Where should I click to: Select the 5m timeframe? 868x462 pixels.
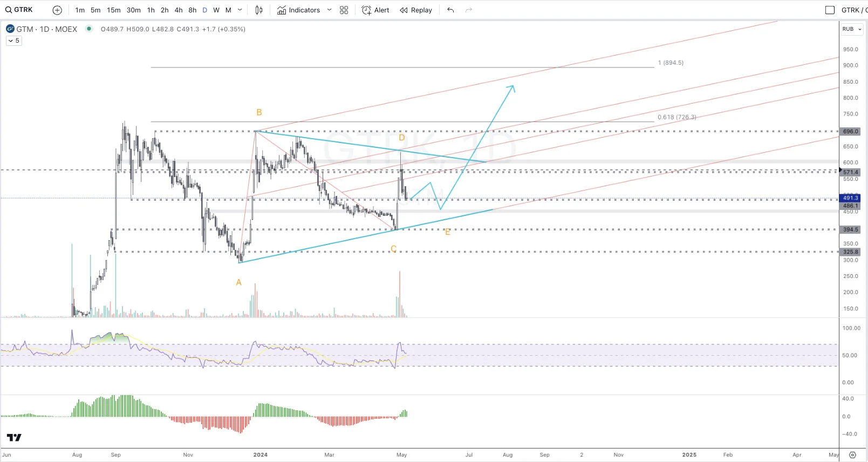point(95,10)
